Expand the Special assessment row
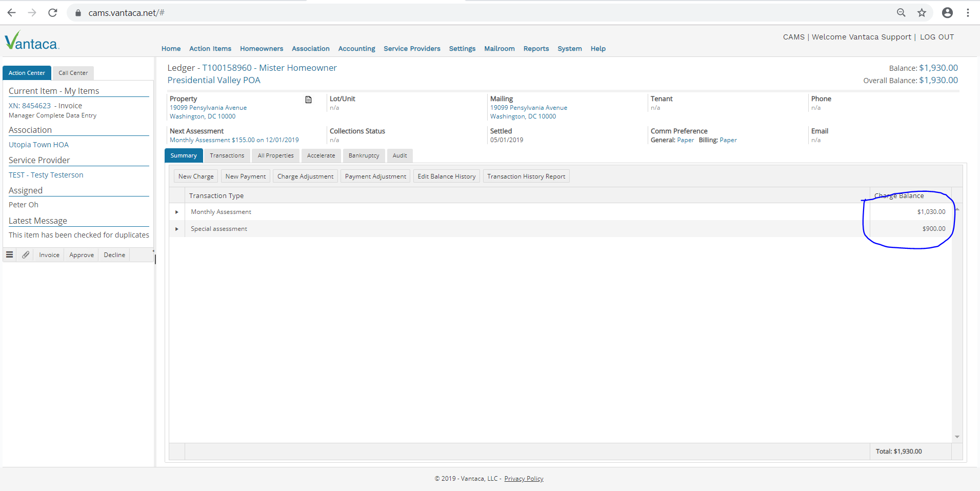The height and width of the screenshot is (491, 980). click(177, 229)
